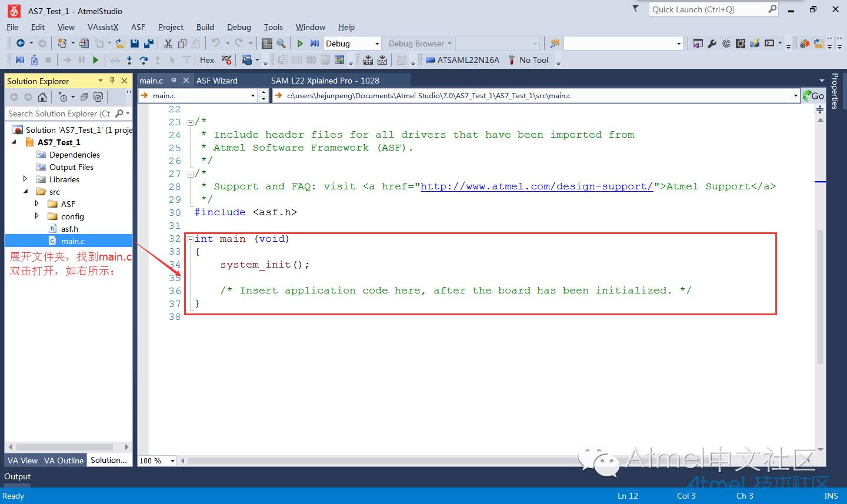Expand the ASF folder node
The image size is (847, 504).
36,203
